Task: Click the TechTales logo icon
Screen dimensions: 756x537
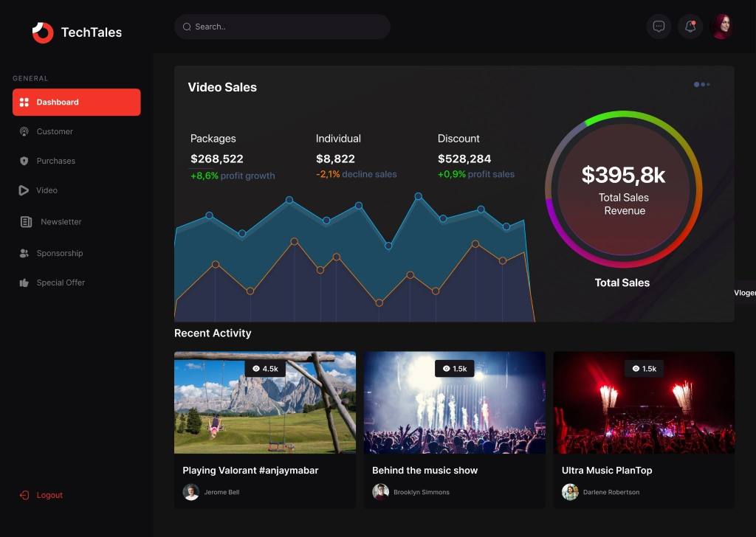Action: click(43, 32)
